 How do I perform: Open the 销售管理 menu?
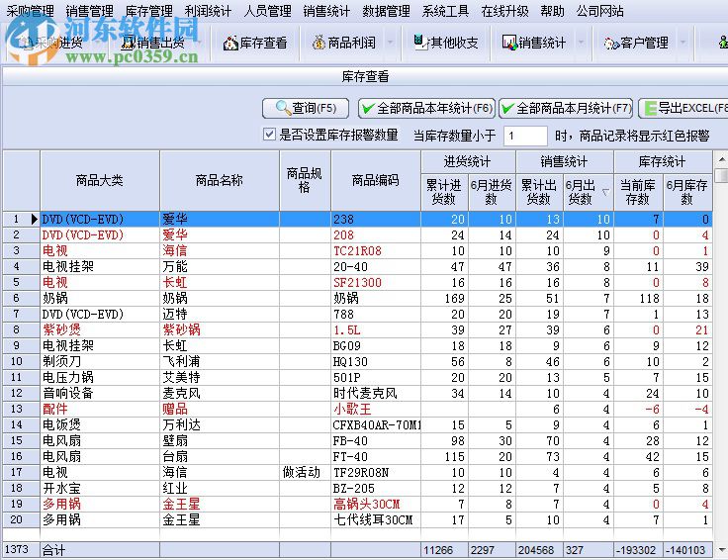(x=90, y=10)
